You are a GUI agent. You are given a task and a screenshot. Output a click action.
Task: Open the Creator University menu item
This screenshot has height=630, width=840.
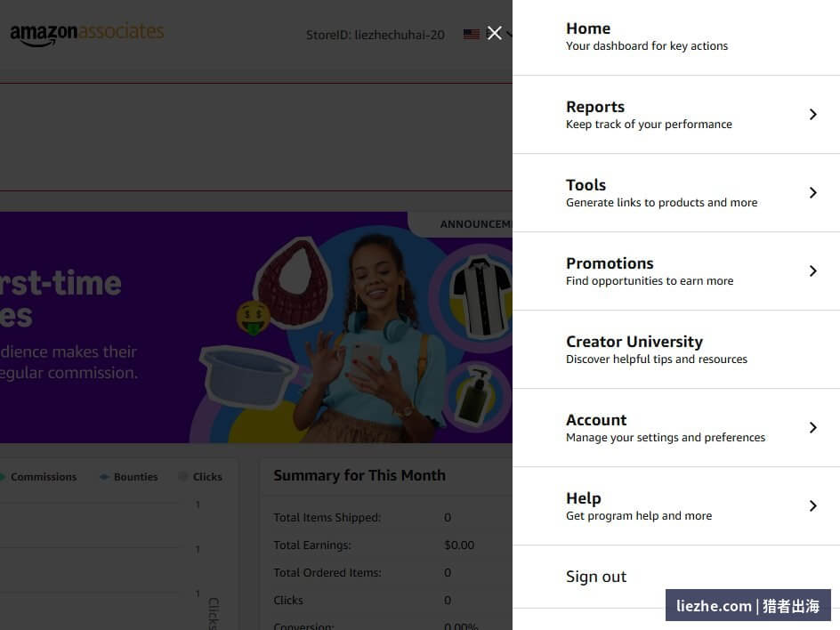[676, 350]
